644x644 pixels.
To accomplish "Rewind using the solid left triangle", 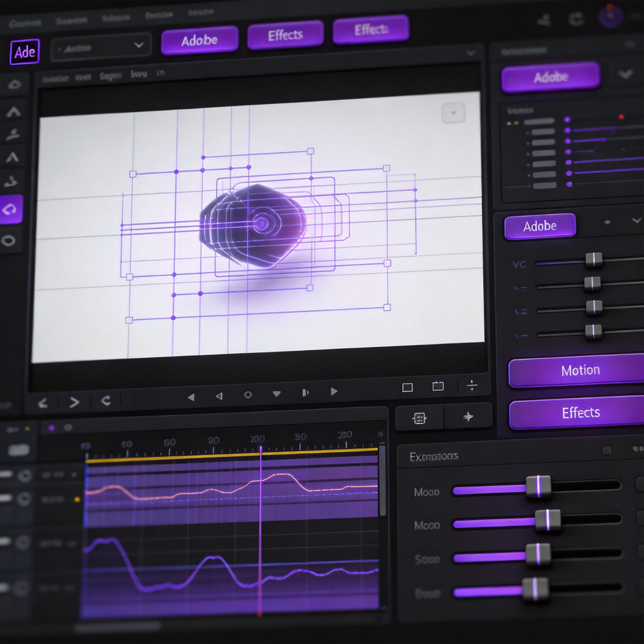I will (191, 397).
